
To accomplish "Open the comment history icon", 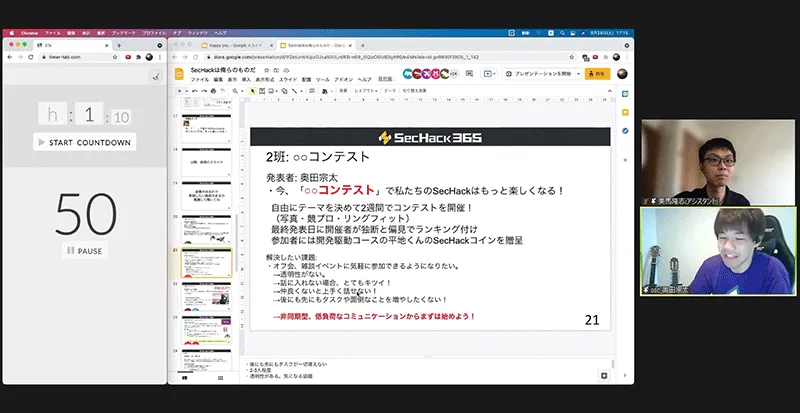I will [469, 74].
